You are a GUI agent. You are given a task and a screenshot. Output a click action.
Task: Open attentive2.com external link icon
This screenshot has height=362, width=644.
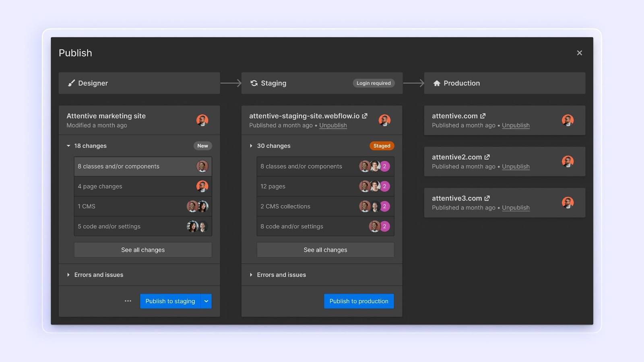coord(487,157)
